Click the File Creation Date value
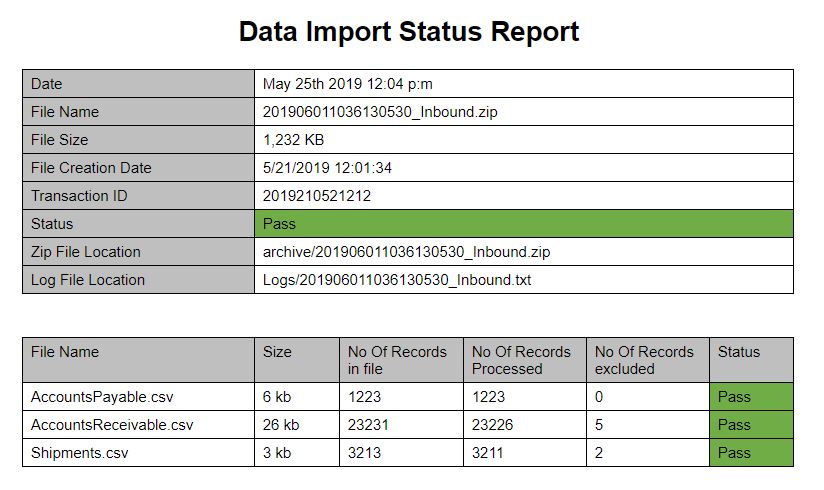 click(327, 168)
